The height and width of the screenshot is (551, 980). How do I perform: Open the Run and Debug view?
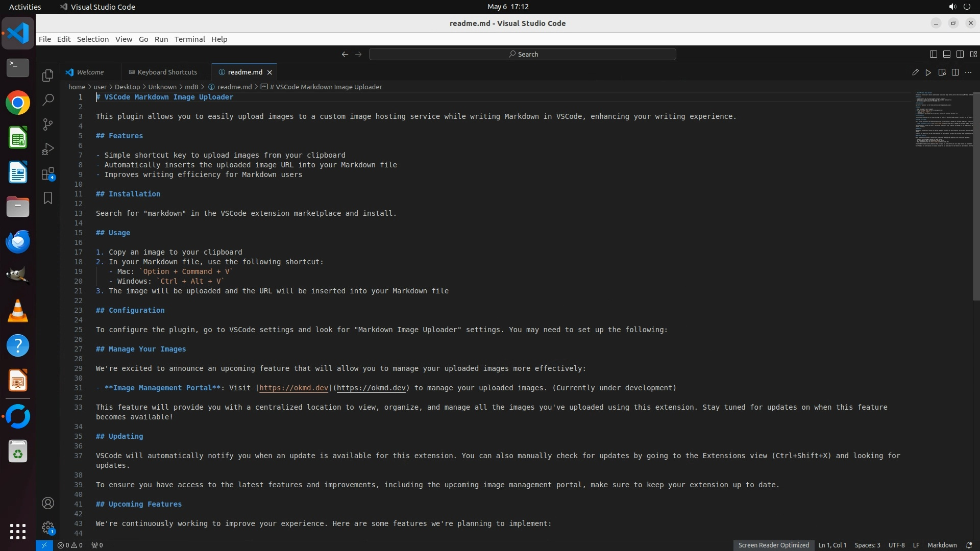[48, 149]
